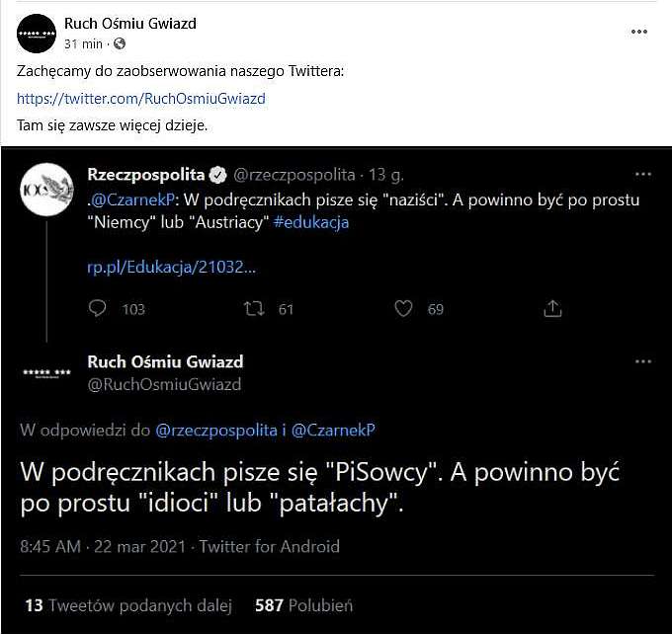Click the globe public visibility icon
This screenshot has width=672, height=634.
tap(120, 43)
